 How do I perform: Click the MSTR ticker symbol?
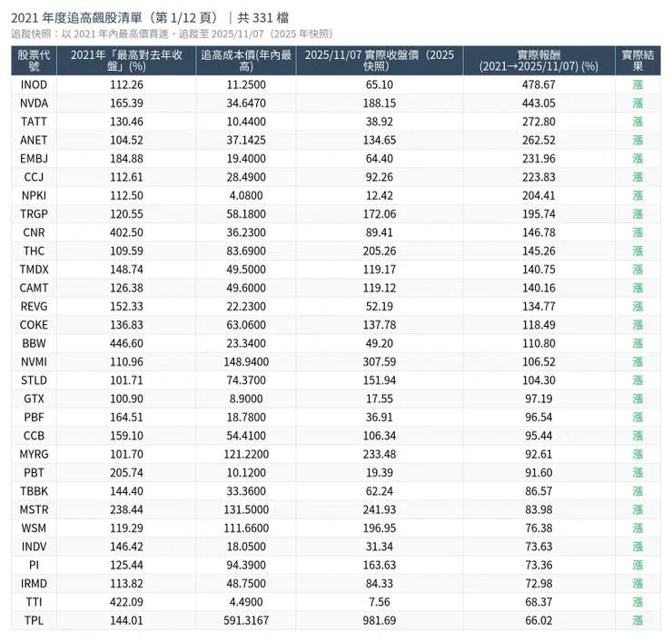pos(35,509)
